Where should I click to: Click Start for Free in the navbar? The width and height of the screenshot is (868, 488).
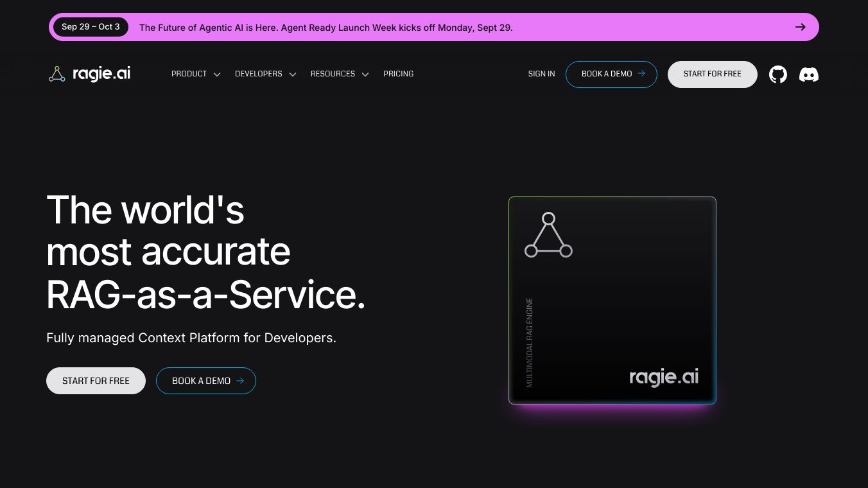713,74
